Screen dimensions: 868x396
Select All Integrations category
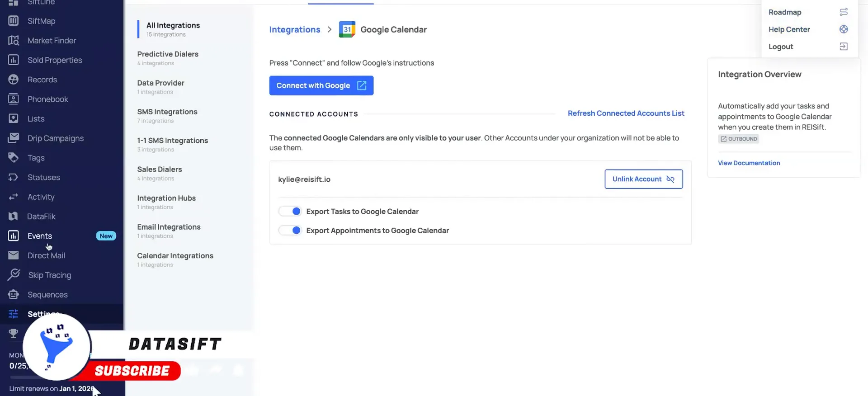(173, 29)
